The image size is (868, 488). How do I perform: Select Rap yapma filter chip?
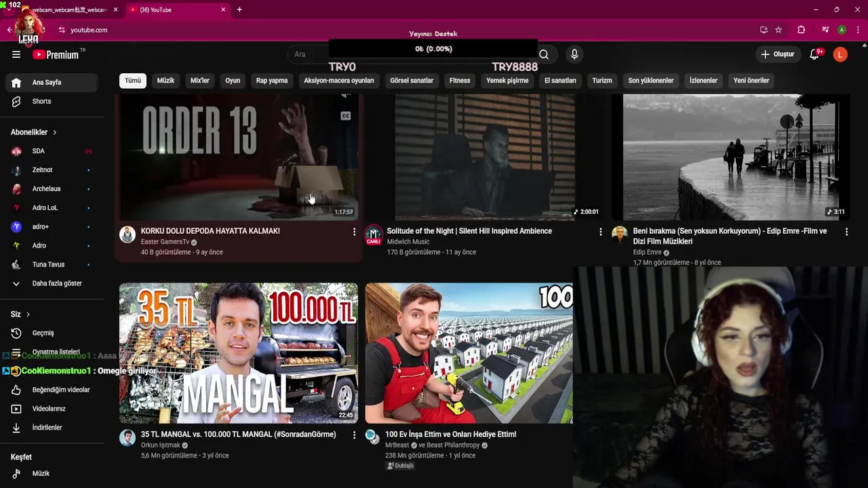(272, 81)
